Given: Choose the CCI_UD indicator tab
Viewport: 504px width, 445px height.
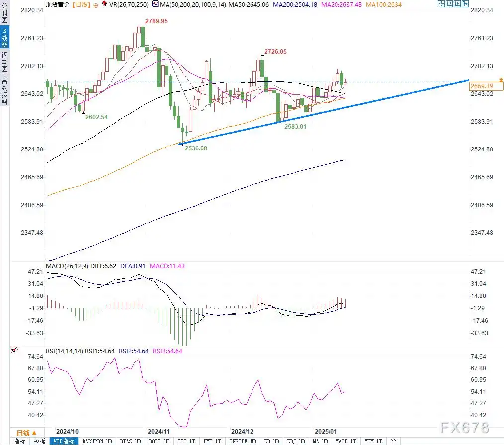Looking at the screenshot, I should [186, 441].
